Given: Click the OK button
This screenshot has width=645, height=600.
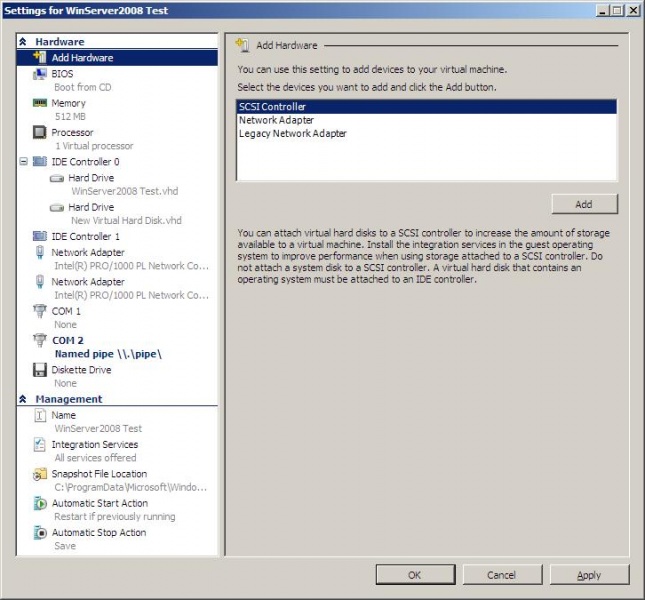Looking at the screenshot, I should pos(414,575).
